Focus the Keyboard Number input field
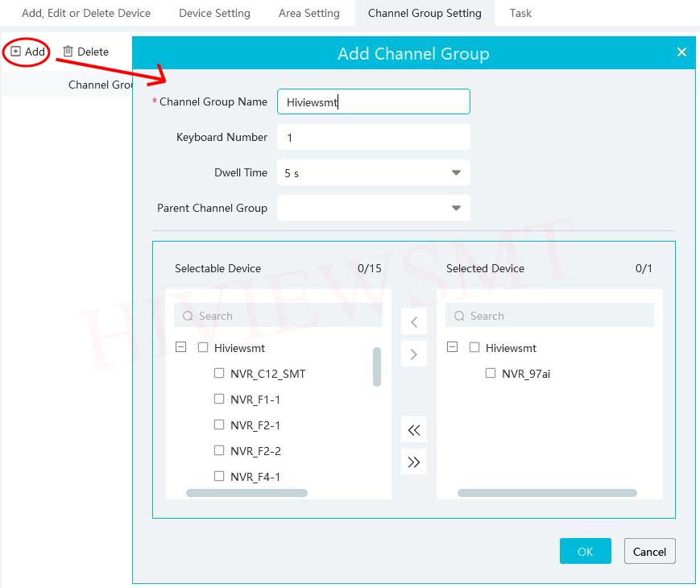 coord(373,138)
